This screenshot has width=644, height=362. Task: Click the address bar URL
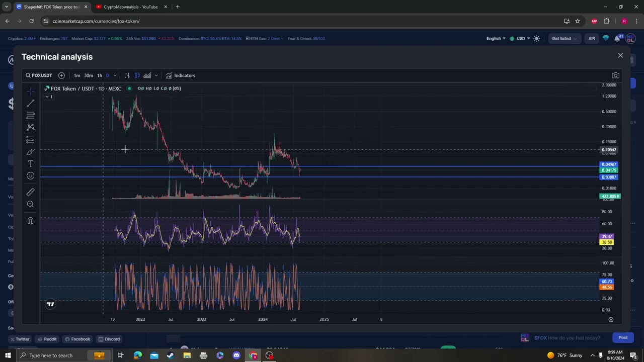(96, 21)
